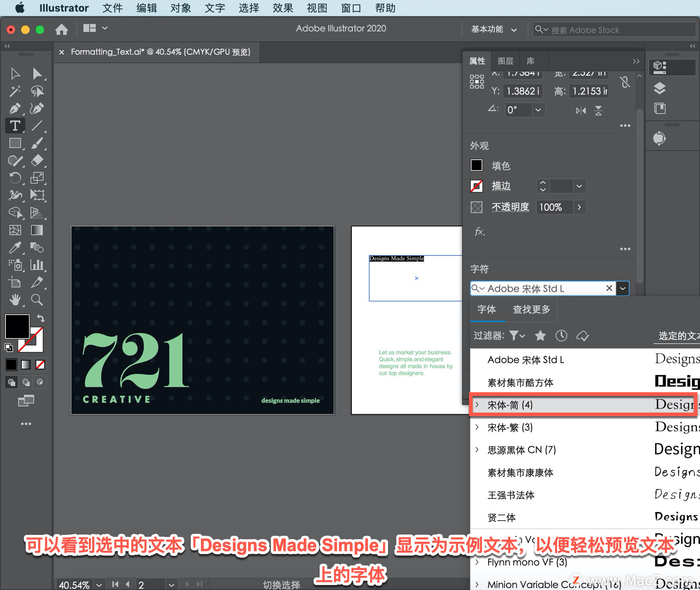Select the Warp tool
Image resolution: width=700 pixels, height=590 pixels.
pyautogui.click(x=15, y=195)
